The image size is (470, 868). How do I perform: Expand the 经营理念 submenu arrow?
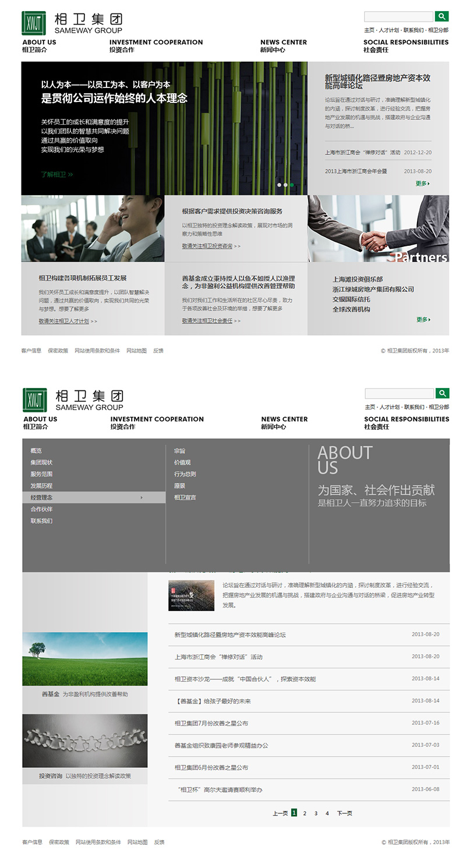(142, 497)
